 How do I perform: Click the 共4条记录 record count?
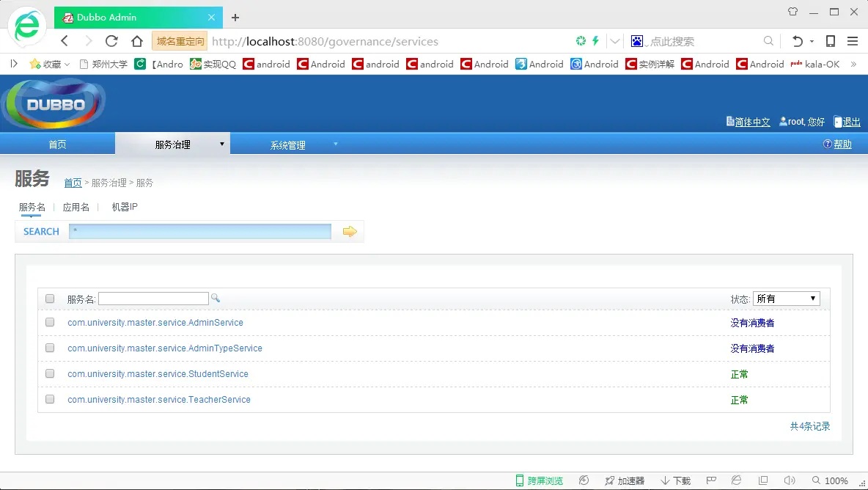[810, 426]
